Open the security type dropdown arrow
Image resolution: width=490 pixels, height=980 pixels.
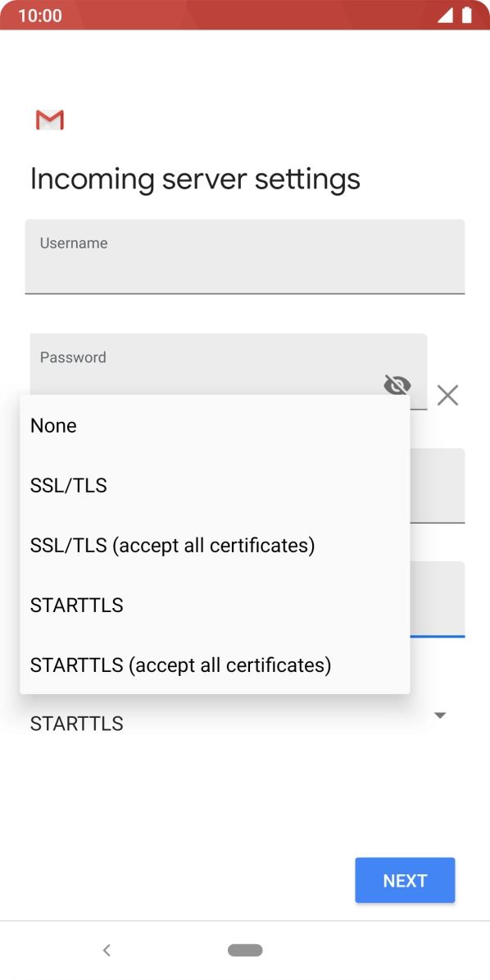tap(440, 715)
